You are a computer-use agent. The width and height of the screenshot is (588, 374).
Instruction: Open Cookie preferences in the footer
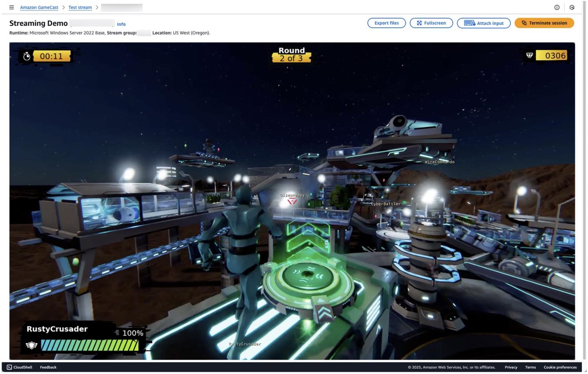[560, 367]
